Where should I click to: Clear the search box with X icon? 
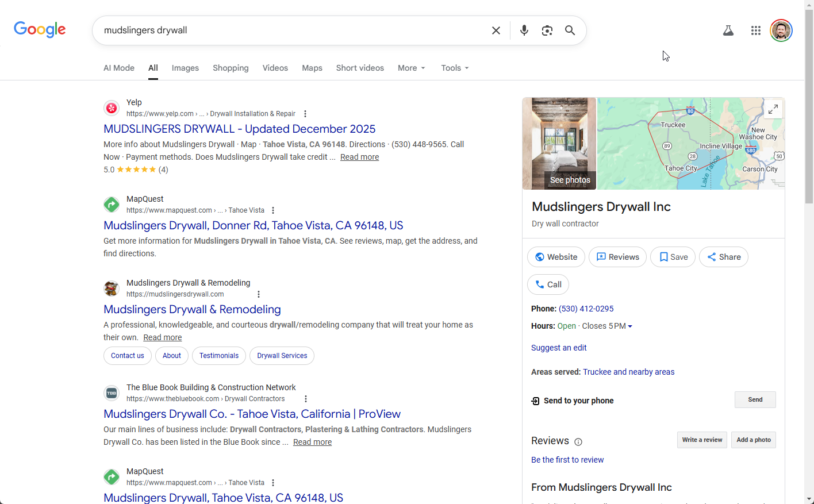click(496, 30)
